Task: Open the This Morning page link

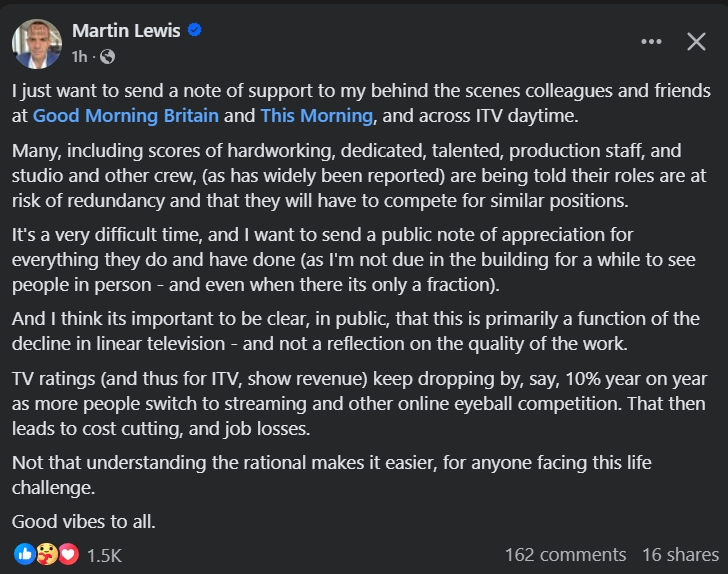Action: 317,115
